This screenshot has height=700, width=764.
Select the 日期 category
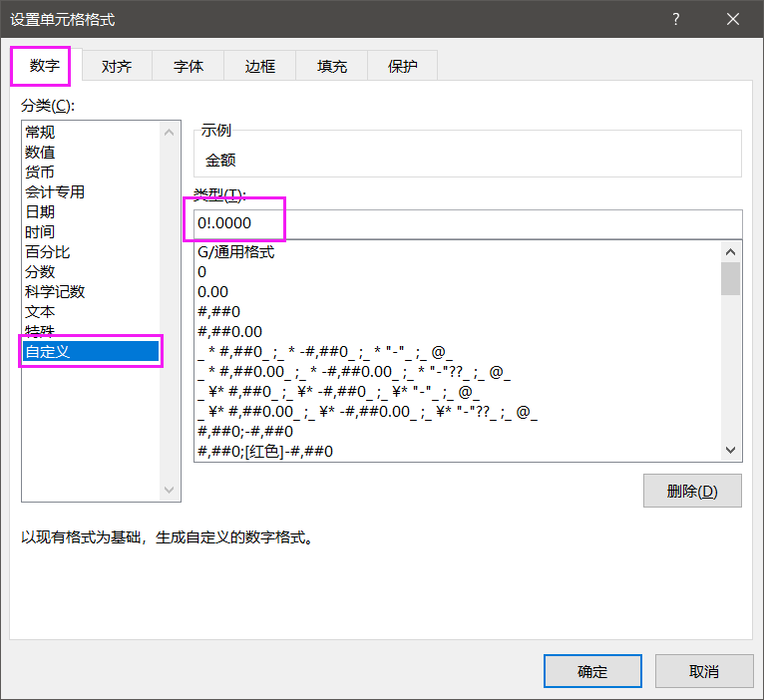(91, 212)
